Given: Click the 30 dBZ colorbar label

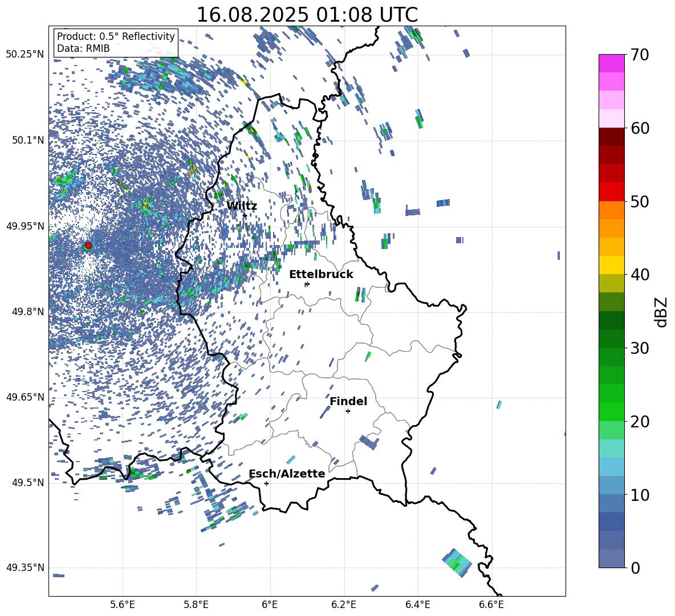Looking at the screenshot, I should [639, 348].
